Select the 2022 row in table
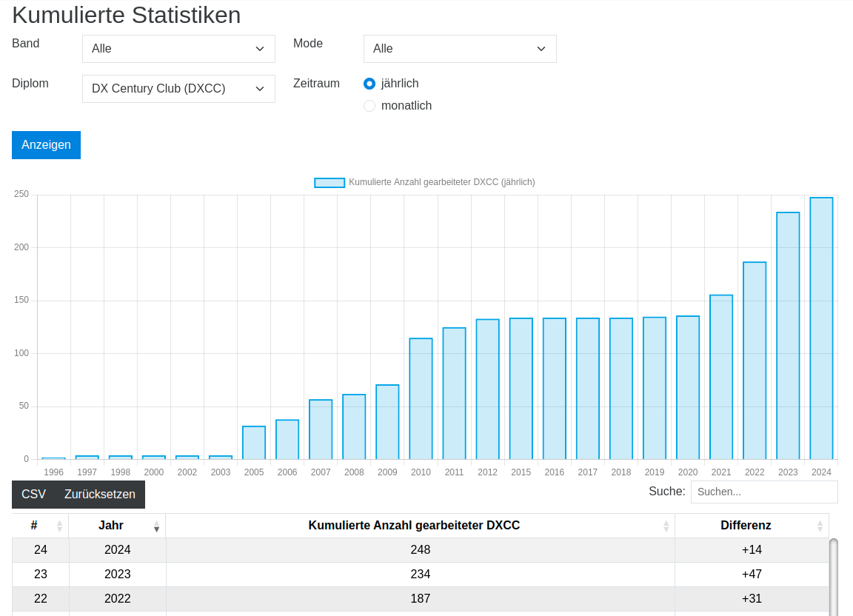Viewport: 853px width, 616px height. (x=420, y=599)
